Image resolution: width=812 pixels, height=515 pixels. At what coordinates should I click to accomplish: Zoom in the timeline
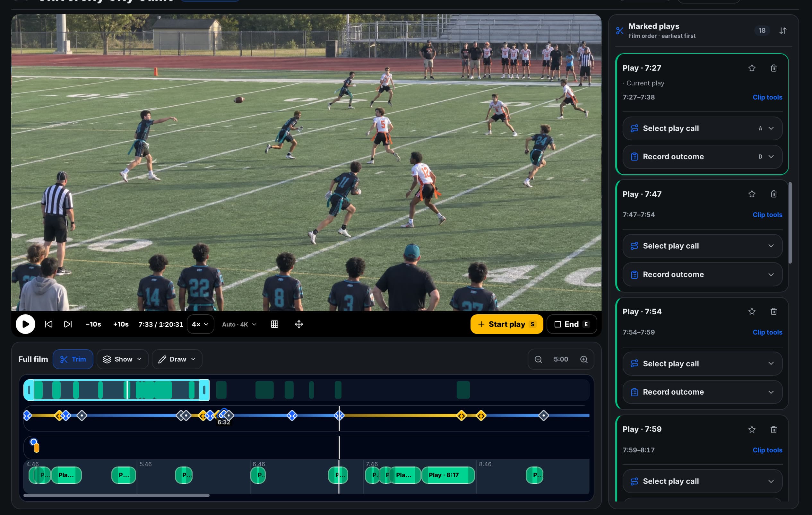point(584,359)
